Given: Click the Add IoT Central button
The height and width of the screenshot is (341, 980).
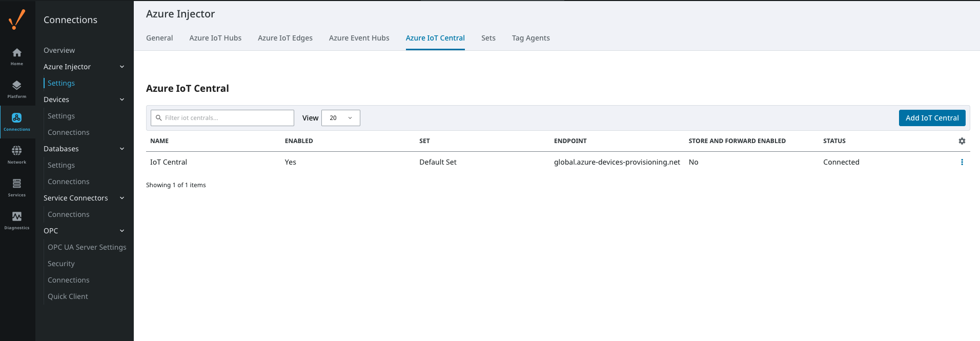Looking at the screenshot, I should [x=932, y=118].
